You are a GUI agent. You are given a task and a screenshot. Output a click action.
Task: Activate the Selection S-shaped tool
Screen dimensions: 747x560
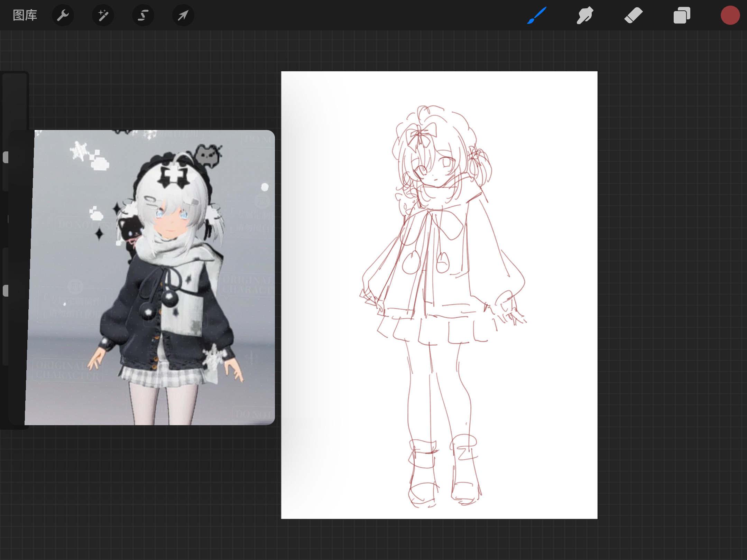click(143, 16)
